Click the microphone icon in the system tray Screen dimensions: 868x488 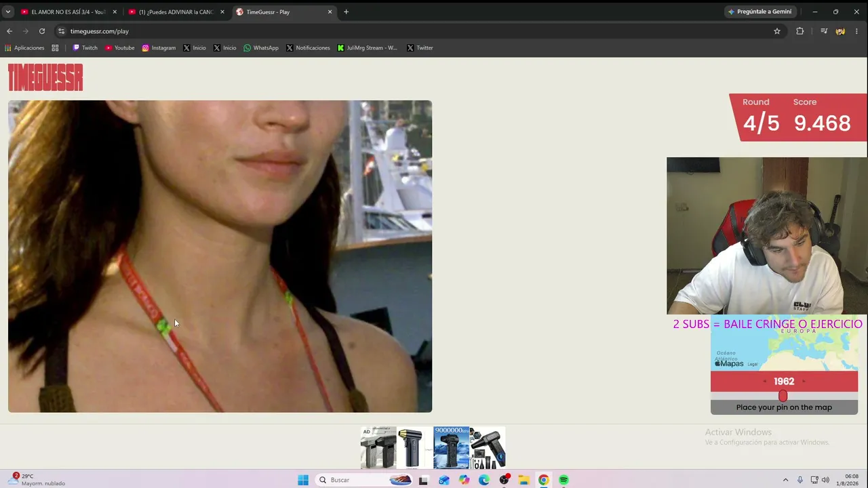[800, 480]
